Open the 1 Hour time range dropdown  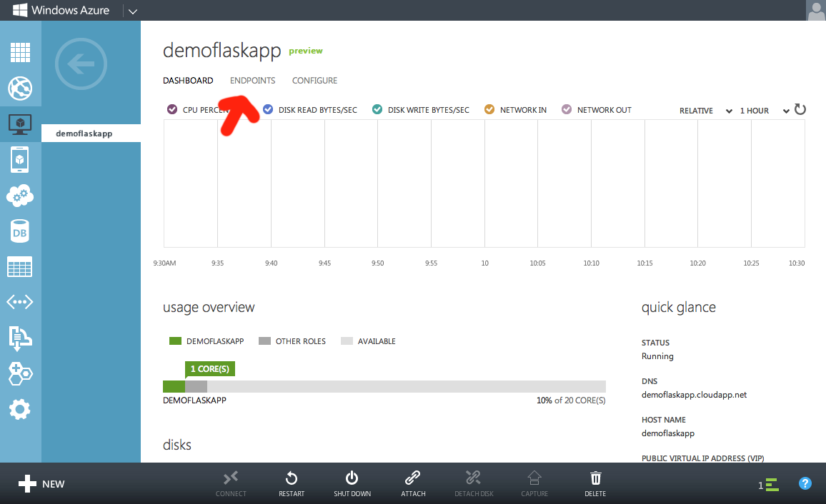[765, 111]
